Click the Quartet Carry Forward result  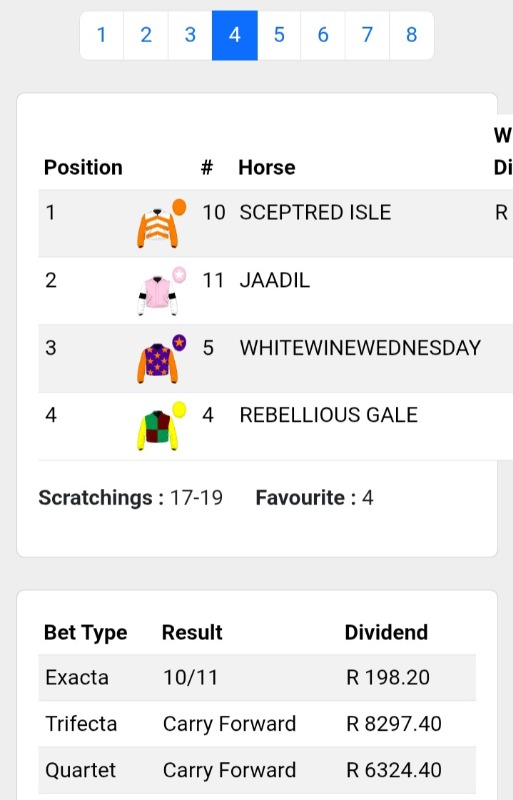coord(229,770)
